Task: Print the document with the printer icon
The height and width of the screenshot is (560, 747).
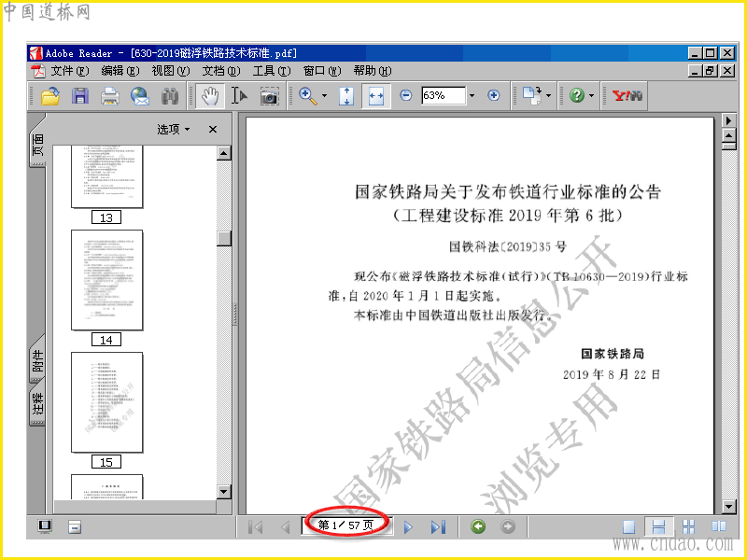Action: [110, 96]
